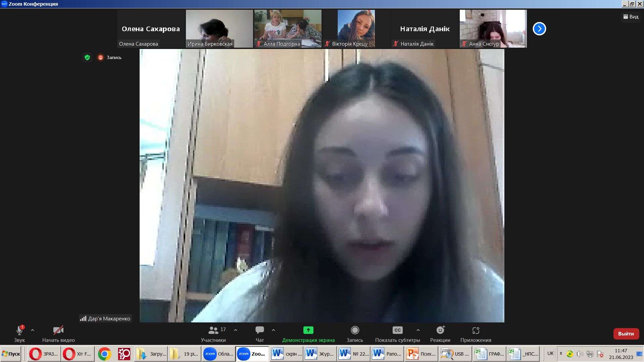Image resolution: width=644 pixels, height=362 pixels.
Task: Open the Реакции reactions menu
Action: 440,330
